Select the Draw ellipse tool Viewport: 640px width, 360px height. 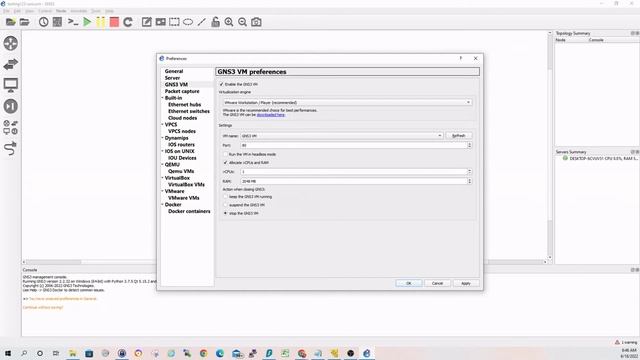pos(188,22)
